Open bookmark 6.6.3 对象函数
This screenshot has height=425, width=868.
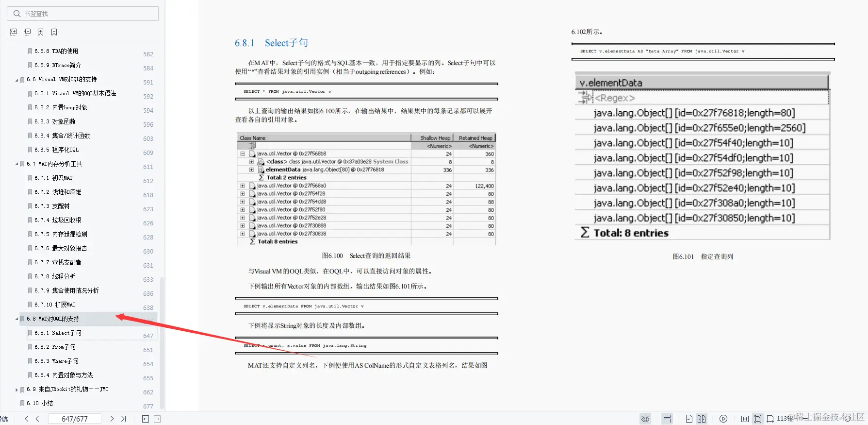click(55, 121)
